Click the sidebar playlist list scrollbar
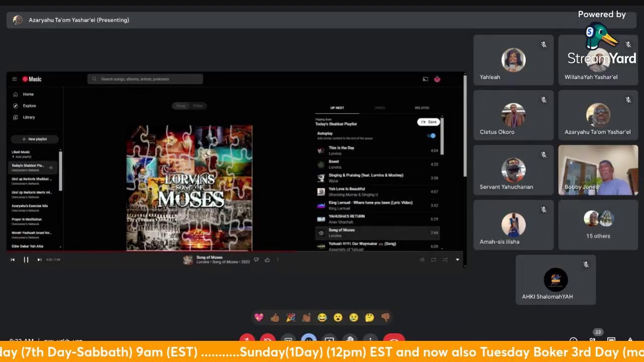The height and width of the screenshot is (362, 644). point(60,171)
